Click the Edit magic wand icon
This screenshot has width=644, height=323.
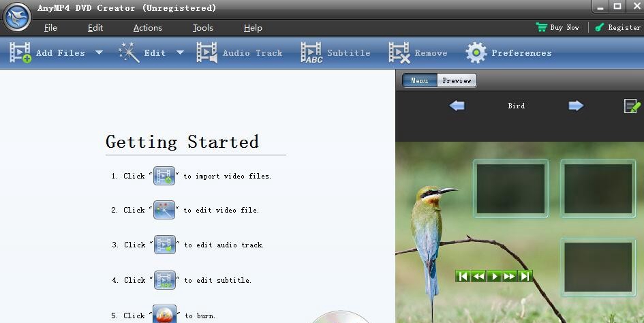click(129, 52)
